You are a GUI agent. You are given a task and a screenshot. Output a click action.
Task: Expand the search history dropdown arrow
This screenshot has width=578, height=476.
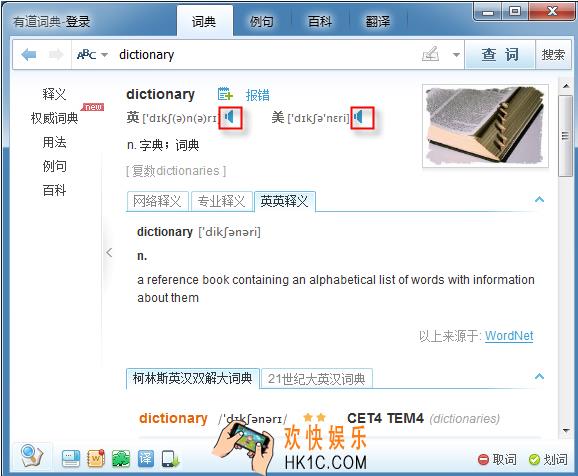pyautogui.click(x=456, y=55)
